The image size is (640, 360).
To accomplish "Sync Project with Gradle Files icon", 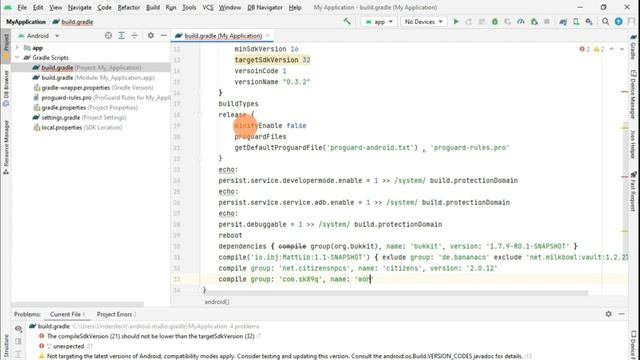I will [x=563, y=22].
